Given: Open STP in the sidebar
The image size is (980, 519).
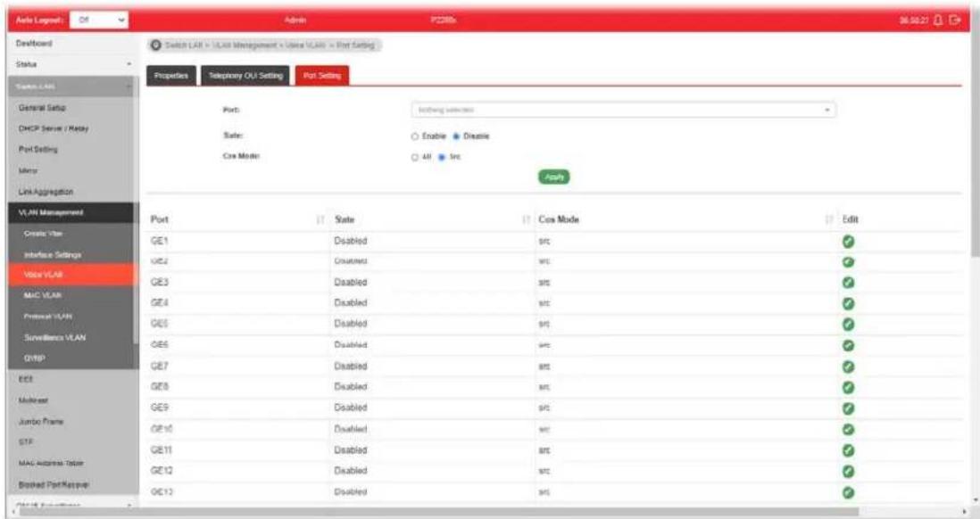Looking at the screenshot, I should (x=26, y=442).
